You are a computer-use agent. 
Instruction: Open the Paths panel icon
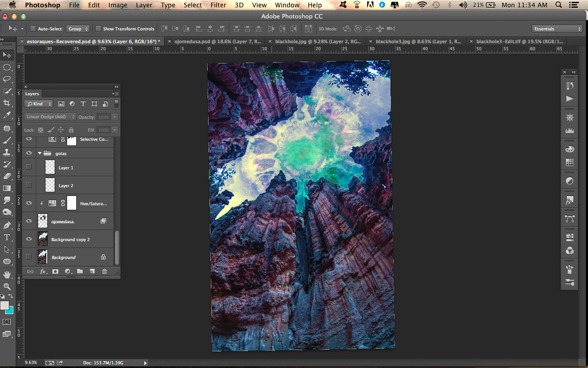tap(570, 219)
